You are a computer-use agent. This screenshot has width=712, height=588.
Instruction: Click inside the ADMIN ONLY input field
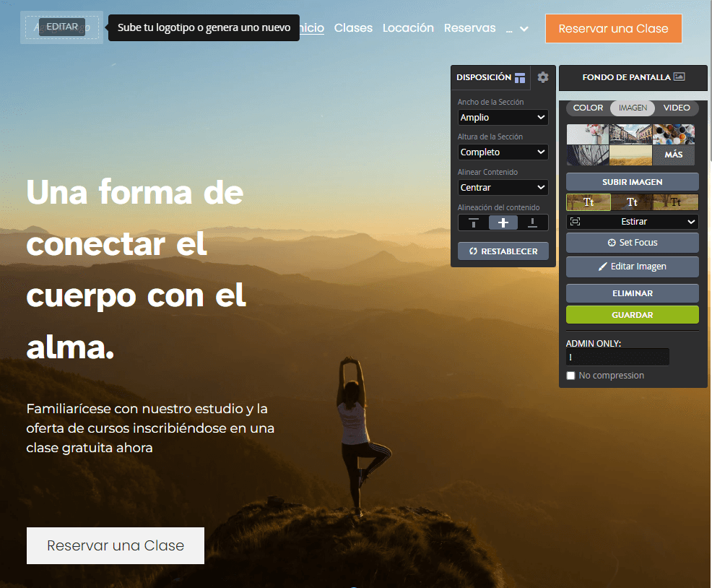tap(617, 357)
